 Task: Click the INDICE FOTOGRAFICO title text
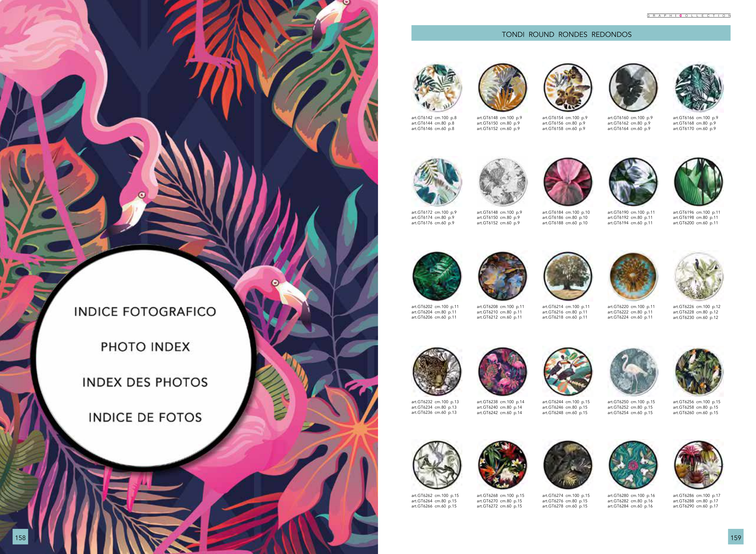point(145,312)
